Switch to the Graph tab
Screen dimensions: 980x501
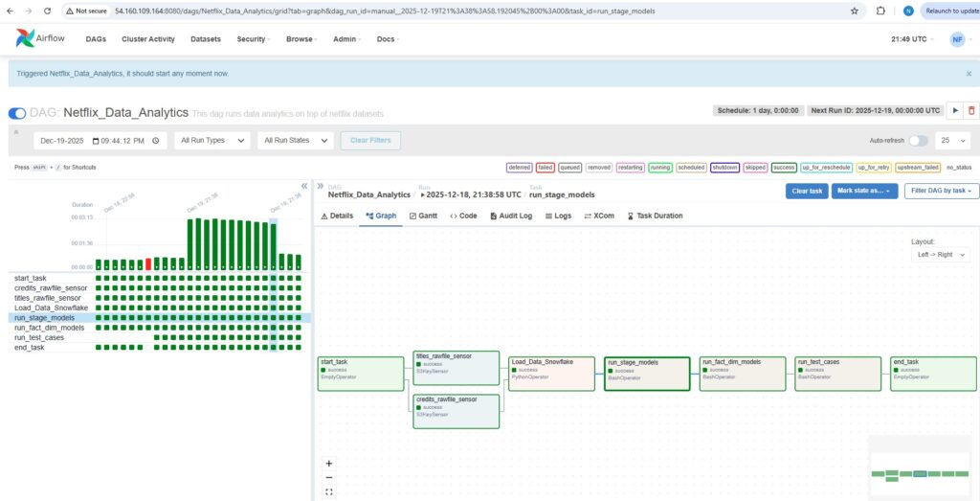point(381,216)
